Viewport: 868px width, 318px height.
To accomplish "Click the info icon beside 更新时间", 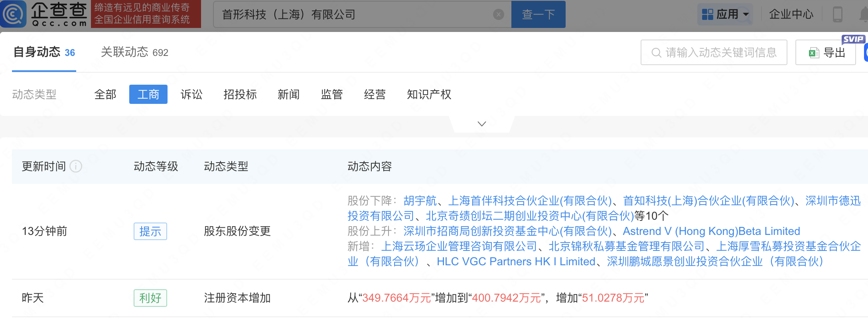I will click(x=76, y=166).
